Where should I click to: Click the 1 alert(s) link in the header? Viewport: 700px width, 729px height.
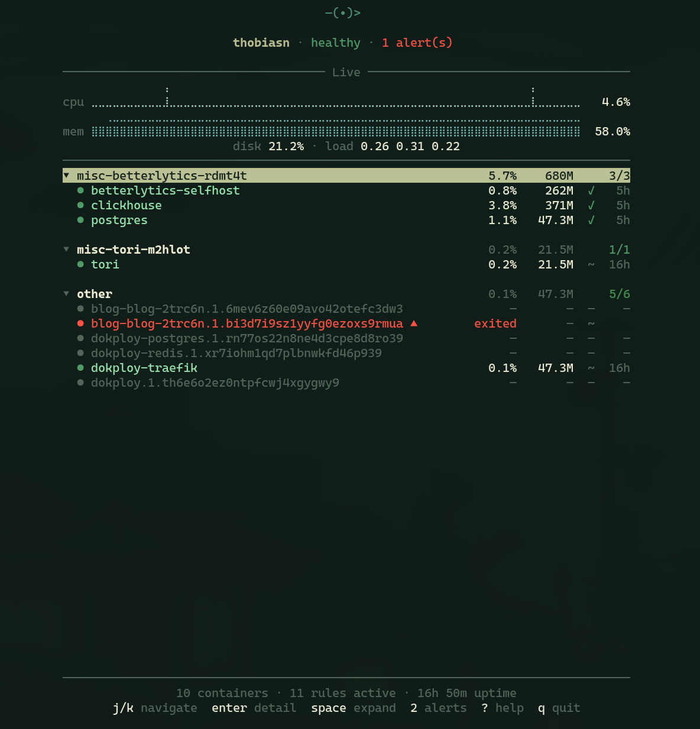pos(417,43)
